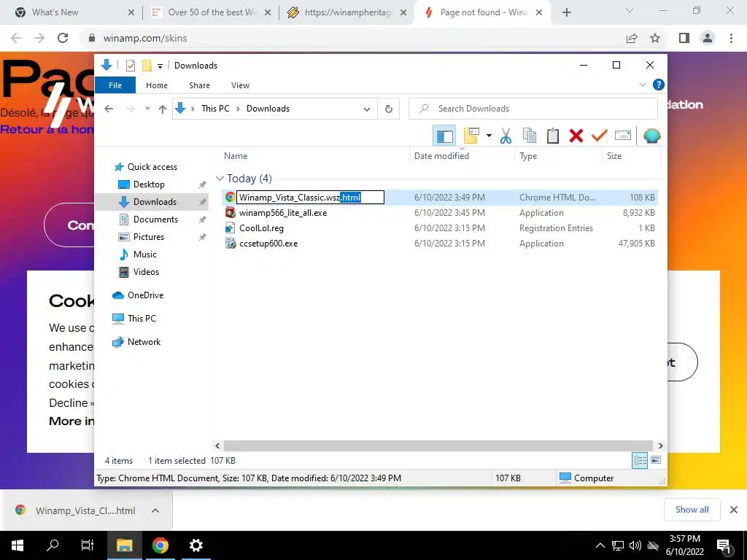747x560 pixels.
Task: Switch to winampheritage Chrome tab
Action: coord(347,12)
